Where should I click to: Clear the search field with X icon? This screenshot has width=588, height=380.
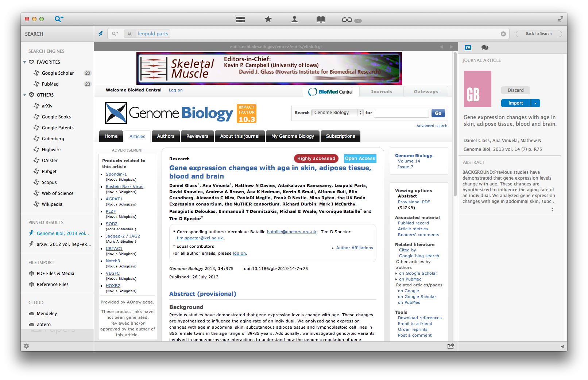pos(503,34)
